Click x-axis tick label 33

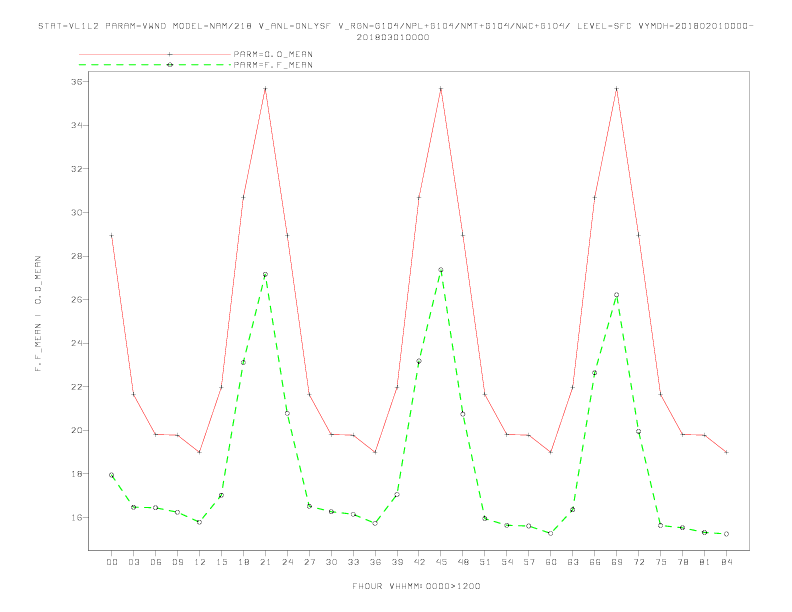tap(353, 562)
